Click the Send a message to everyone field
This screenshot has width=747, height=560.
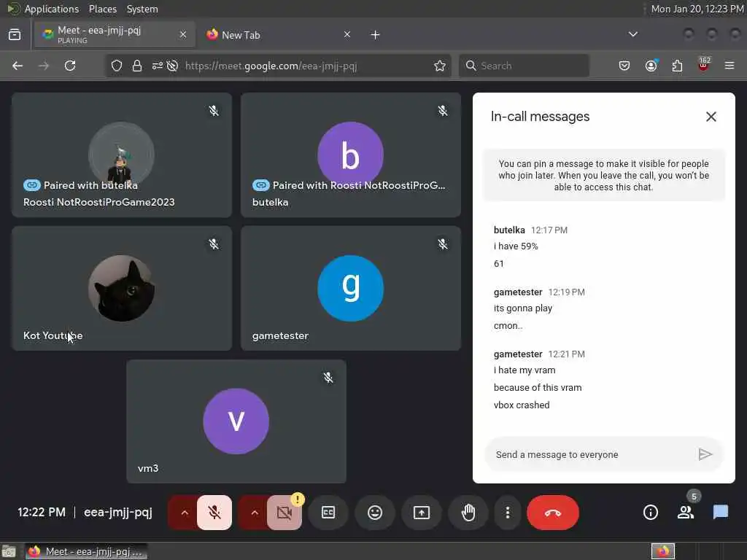(x=591, y=454)
